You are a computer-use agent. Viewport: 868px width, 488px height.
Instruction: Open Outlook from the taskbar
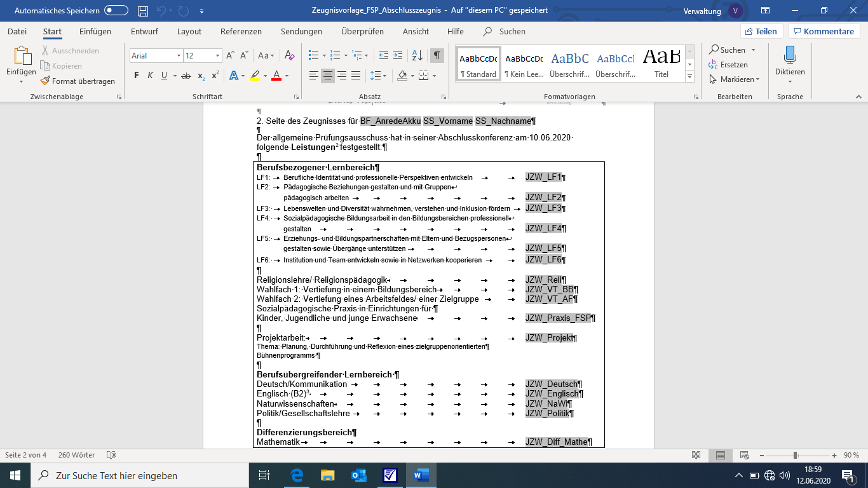(x=359, y=475)
